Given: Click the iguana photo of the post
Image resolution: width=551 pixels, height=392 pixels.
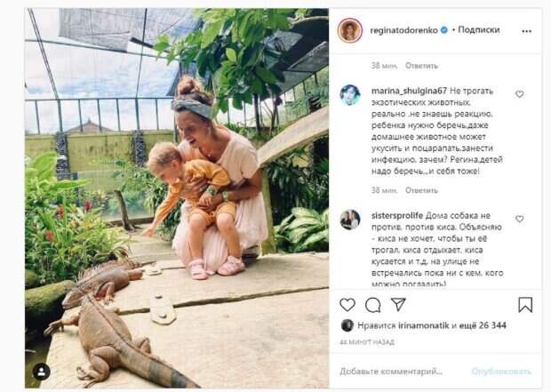Looking at the screenshot, I should (x=169, y=196).
